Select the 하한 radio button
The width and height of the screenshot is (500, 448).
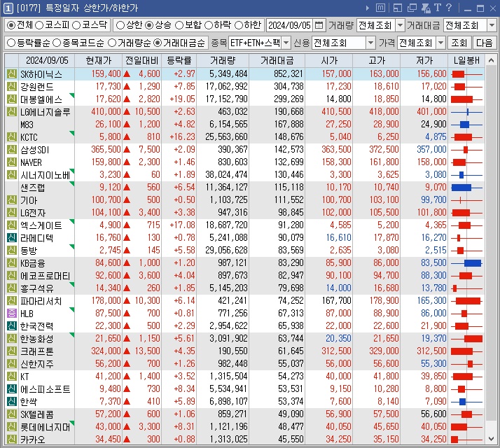point(239,25)
